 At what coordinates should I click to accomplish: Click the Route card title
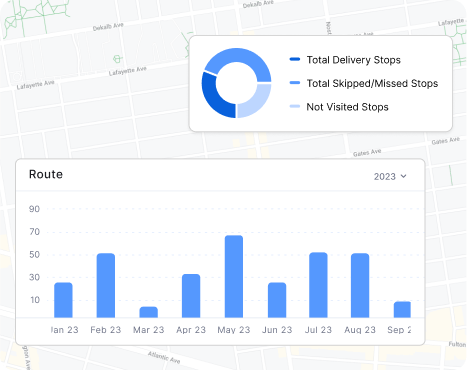point(46,174)
